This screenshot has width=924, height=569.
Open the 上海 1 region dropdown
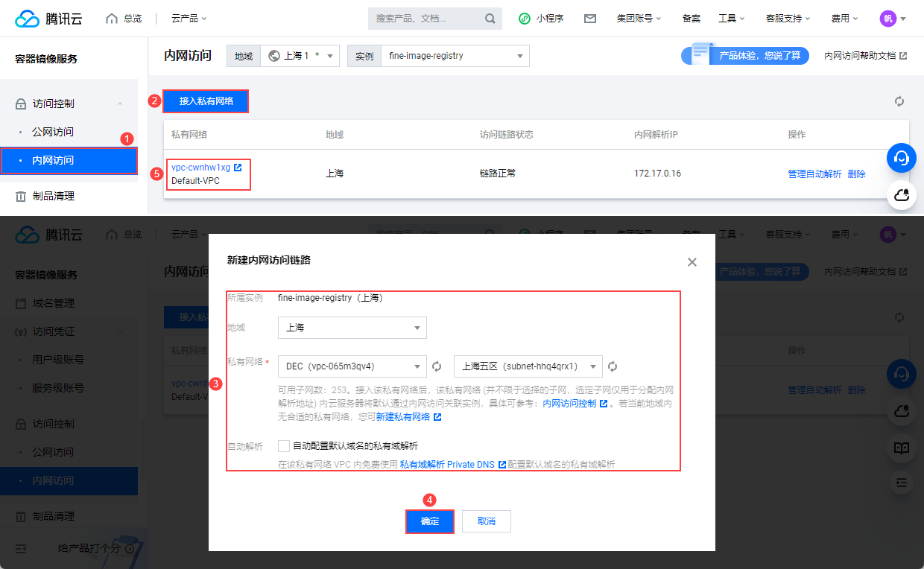(300, 56)
